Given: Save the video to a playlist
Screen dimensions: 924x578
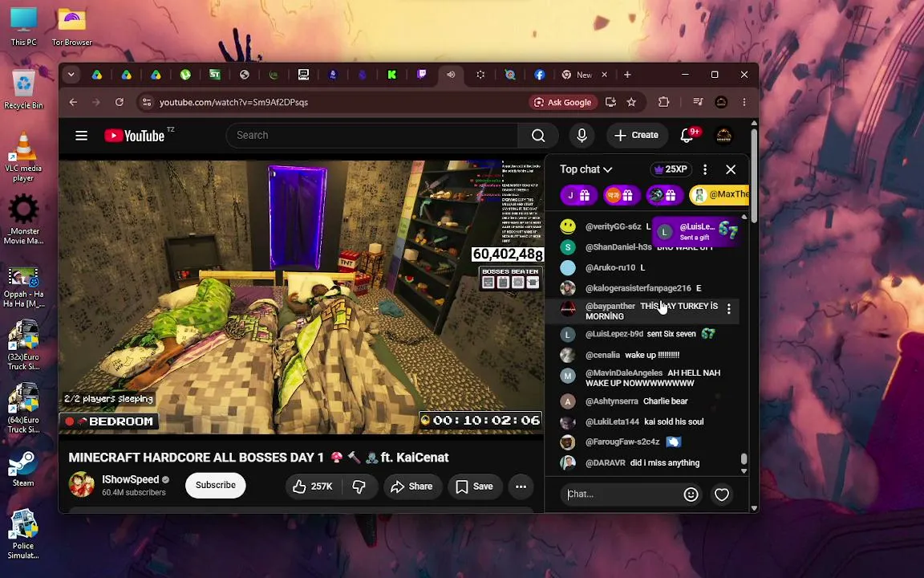Looking at the screenshot, I should tap(474, 486).
